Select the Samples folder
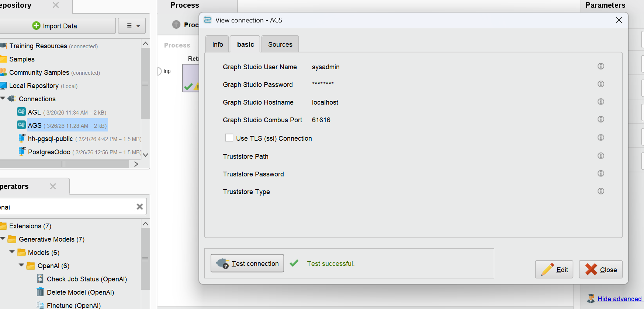 pos(22,59)
